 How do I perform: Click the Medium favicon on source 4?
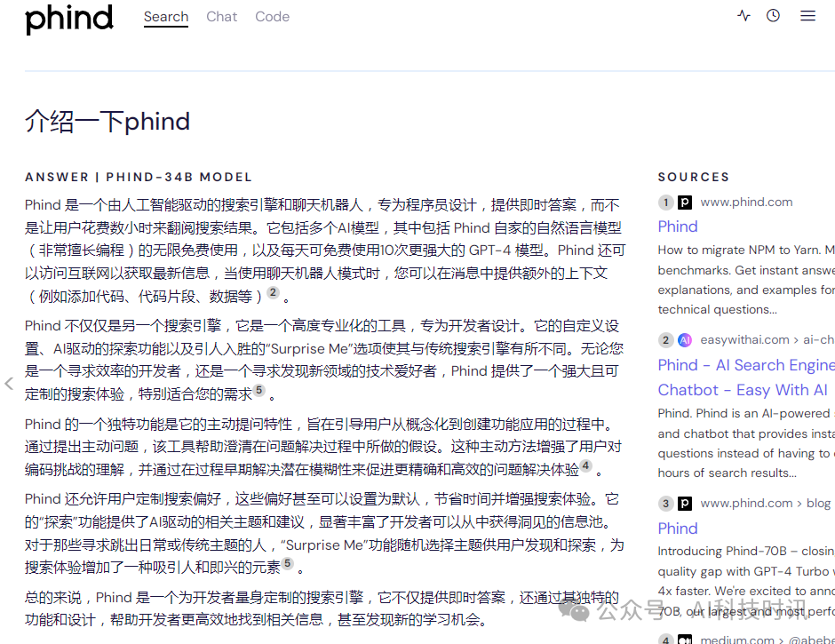[x=684, y=639]
